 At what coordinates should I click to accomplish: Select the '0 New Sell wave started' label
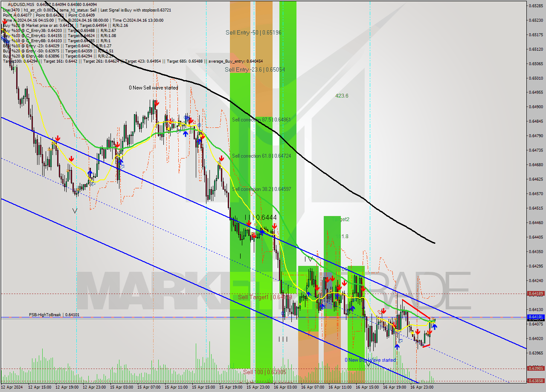click(x=154, y=88)
